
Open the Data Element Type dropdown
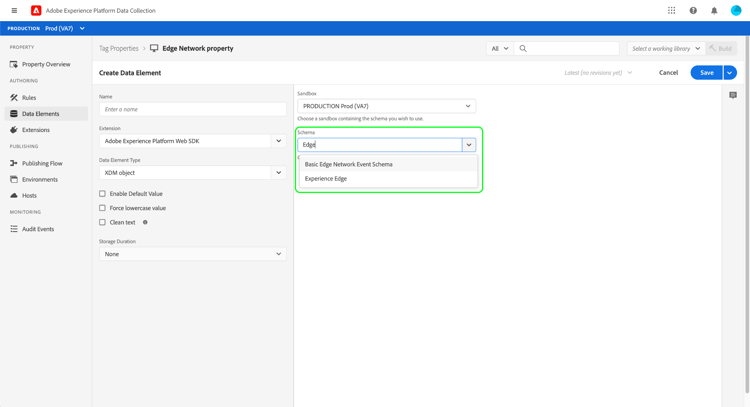click(x=192, y=172)
